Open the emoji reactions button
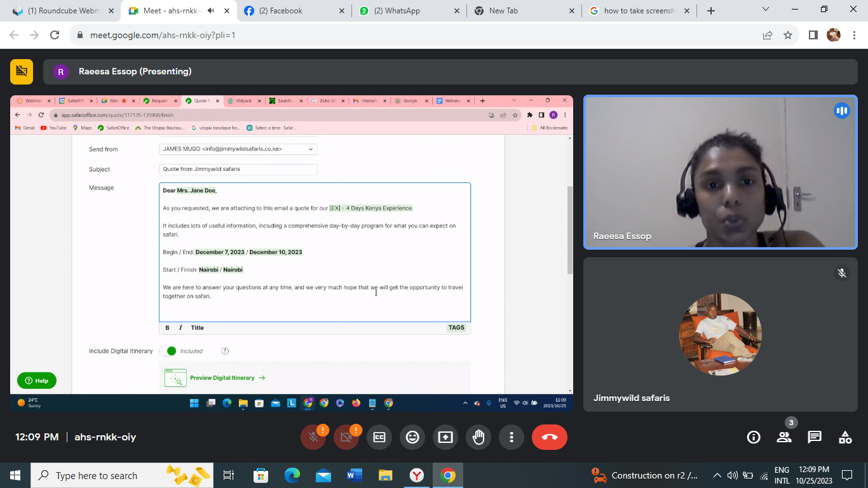 coord(412,437)
